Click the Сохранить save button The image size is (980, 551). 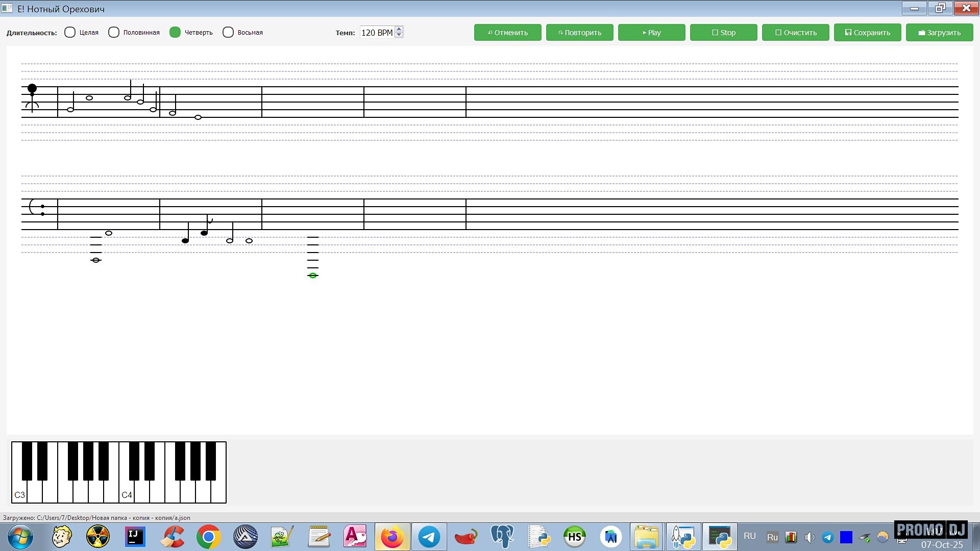(x=867, y=32)
